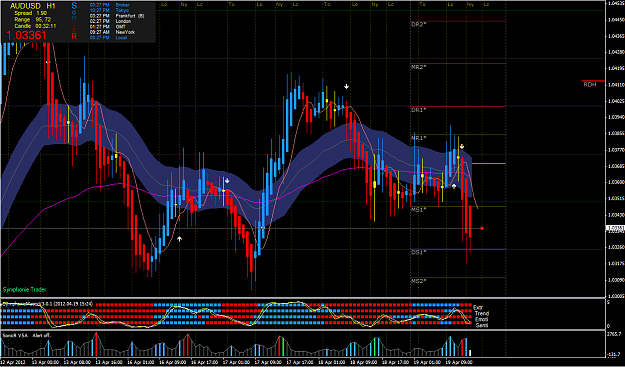
Task: Select the Frankfurt (B) time row
Action: coord(117,16)
